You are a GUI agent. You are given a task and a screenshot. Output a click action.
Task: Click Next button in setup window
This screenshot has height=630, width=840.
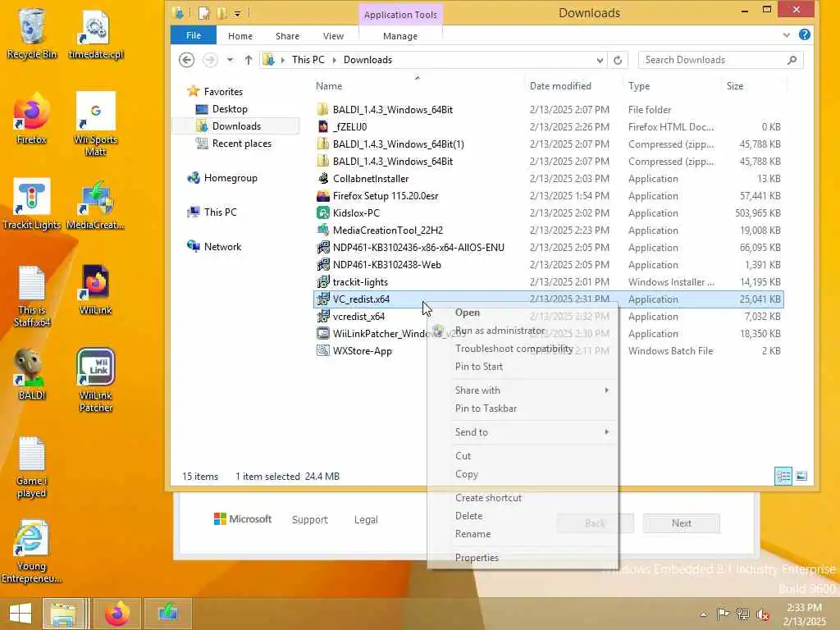click(x=682, y=523)
